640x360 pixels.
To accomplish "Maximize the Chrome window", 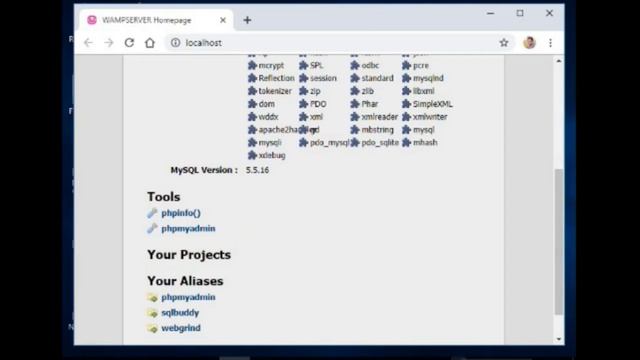I will pyautogui.click(x=520, y=13).
